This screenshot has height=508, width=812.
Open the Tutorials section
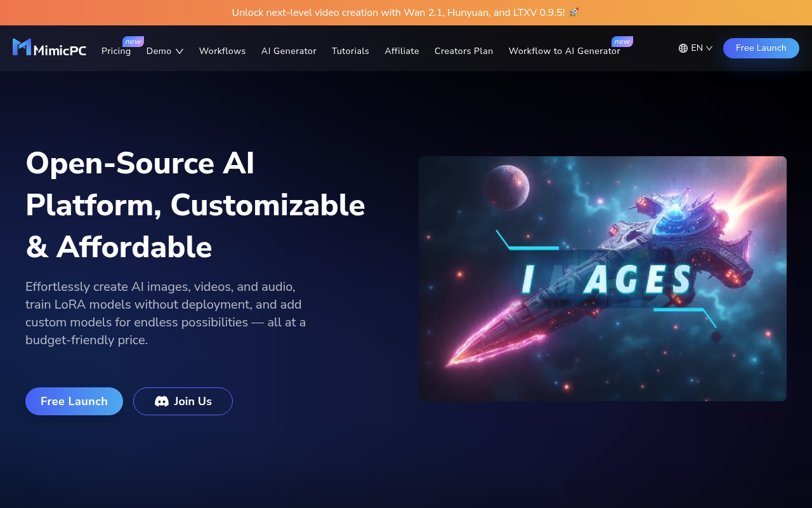coord(350,51)
